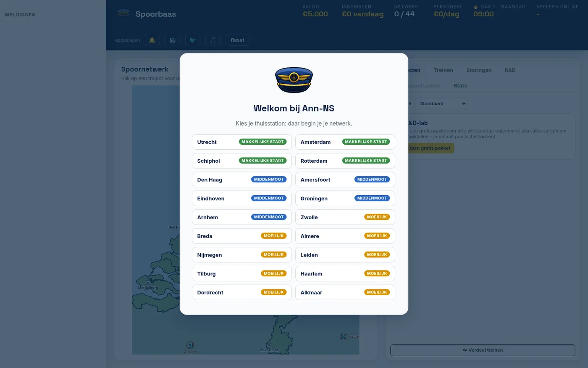Select Haarlem station option
The height and width of the screenshot is (368, 588).
[x=345, y=274]
